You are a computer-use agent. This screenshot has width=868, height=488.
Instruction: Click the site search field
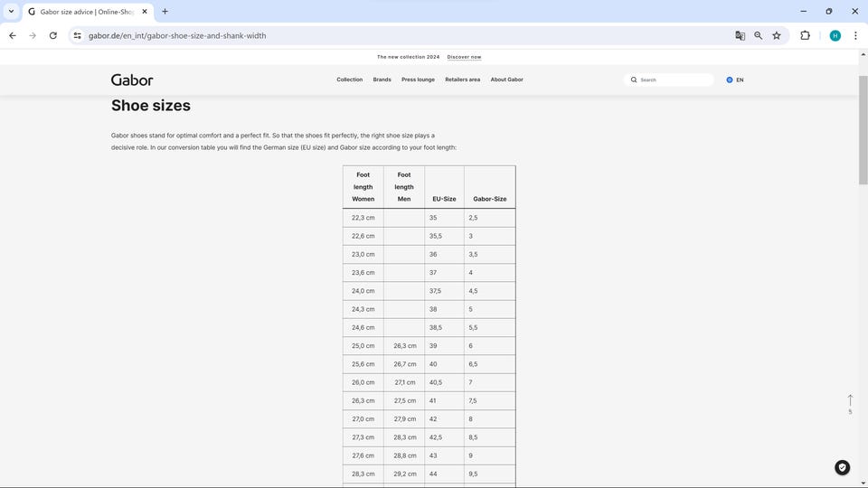click(669, 80)
